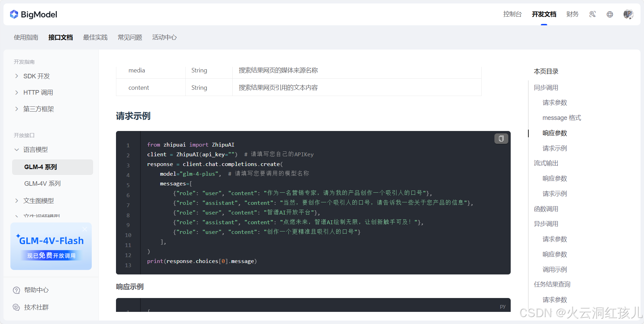Click the 本页目录 heading

tap(546, 71)
